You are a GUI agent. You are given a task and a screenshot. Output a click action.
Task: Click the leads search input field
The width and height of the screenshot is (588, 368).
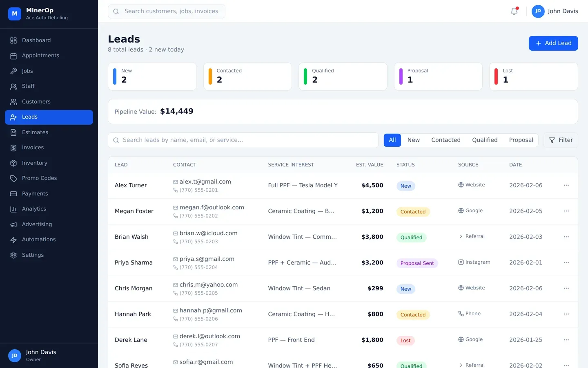[x=243, y=140]
